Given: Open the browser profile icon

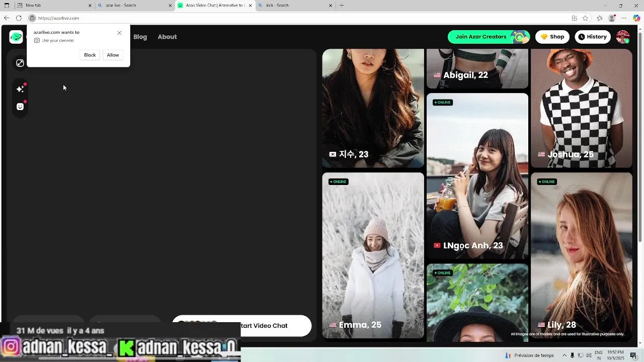Looking at the screenshot, I should [x=612, y=18].
